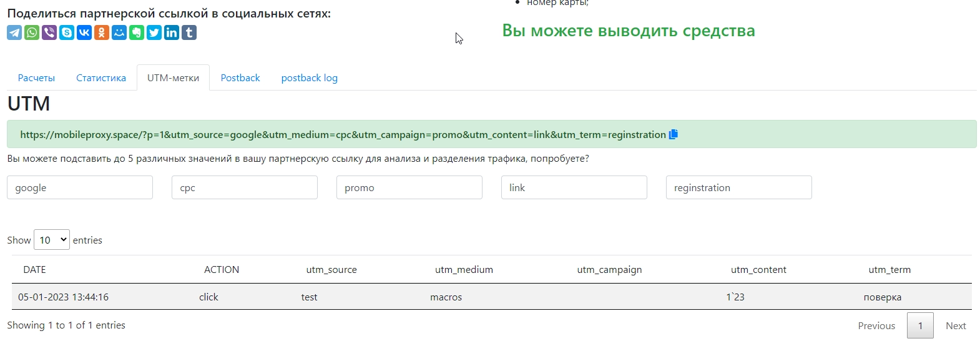Share link via Twitter icon
Viewport: 980px width, 351px height.
[x=154, y=32]
